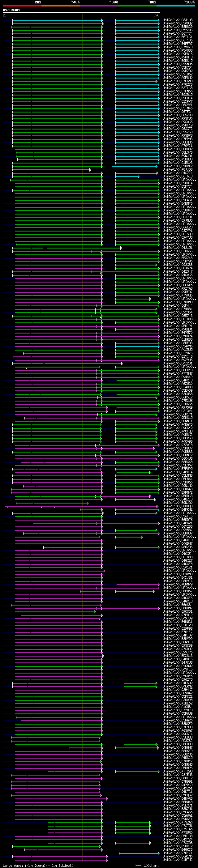Click the UniRef100_C1C4G1 label
The height and width of the screenshot is (868, 198).
click(178, 200)
